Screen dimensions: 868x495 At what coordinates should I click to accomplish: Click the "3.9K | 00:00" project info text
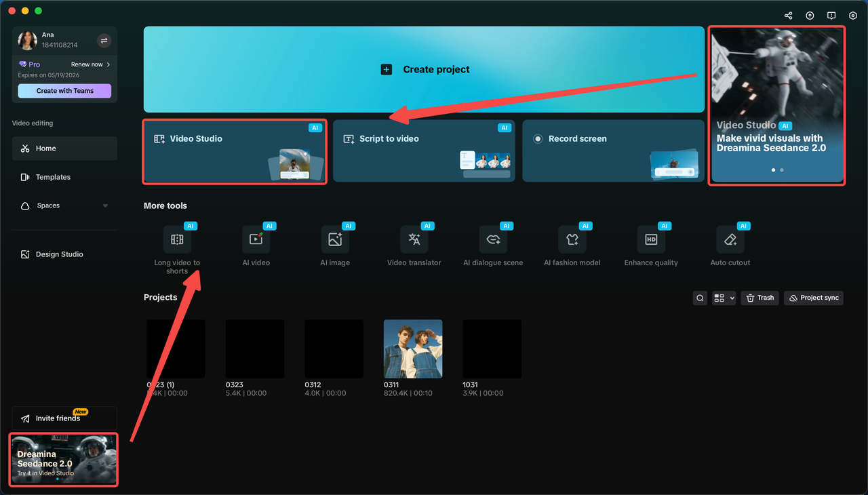[483, 393]
